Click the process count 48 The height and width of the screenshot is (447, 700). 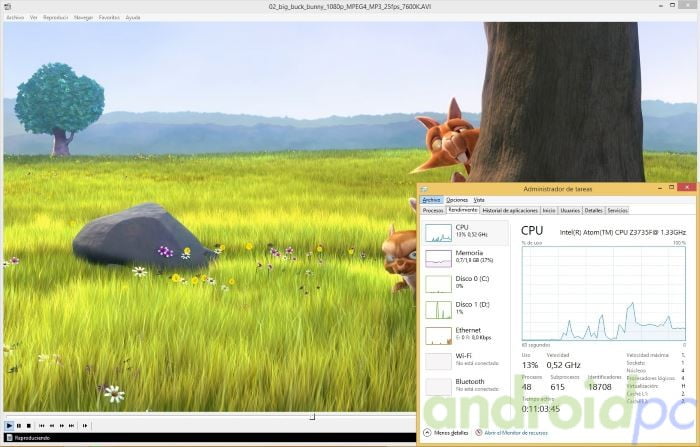[x=527, y=387]
